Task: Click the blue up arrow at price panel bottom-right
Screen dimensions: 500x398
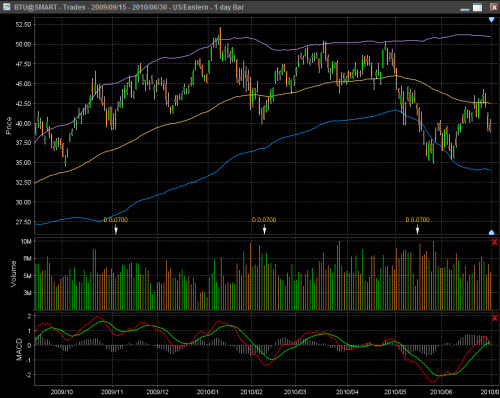Action: coord(491,232)
